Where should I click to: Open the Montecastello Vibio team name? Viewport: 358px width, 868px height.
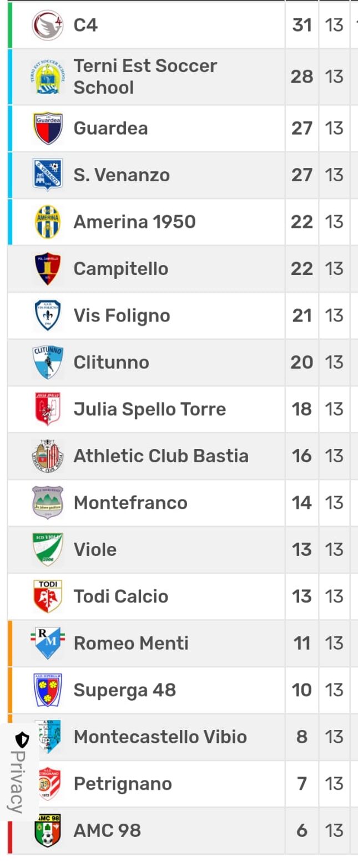(160, 737)
